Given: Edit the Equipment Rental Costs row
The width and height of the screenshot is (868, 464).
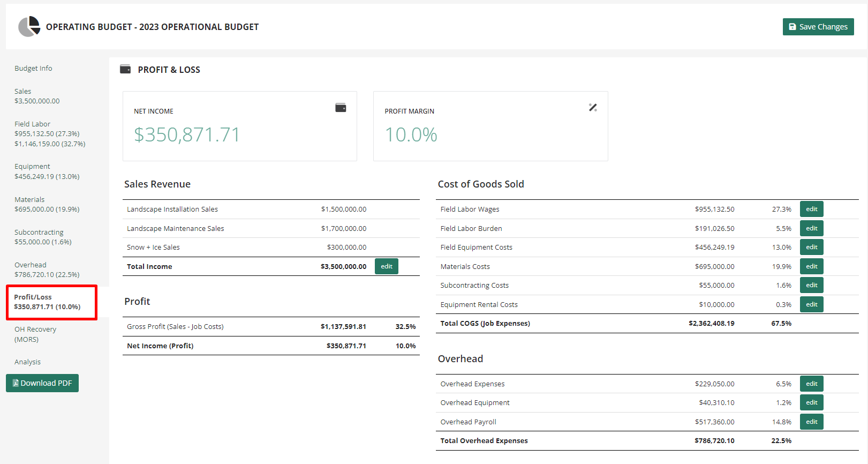Looking at the screenshot, I should (812, 304).
